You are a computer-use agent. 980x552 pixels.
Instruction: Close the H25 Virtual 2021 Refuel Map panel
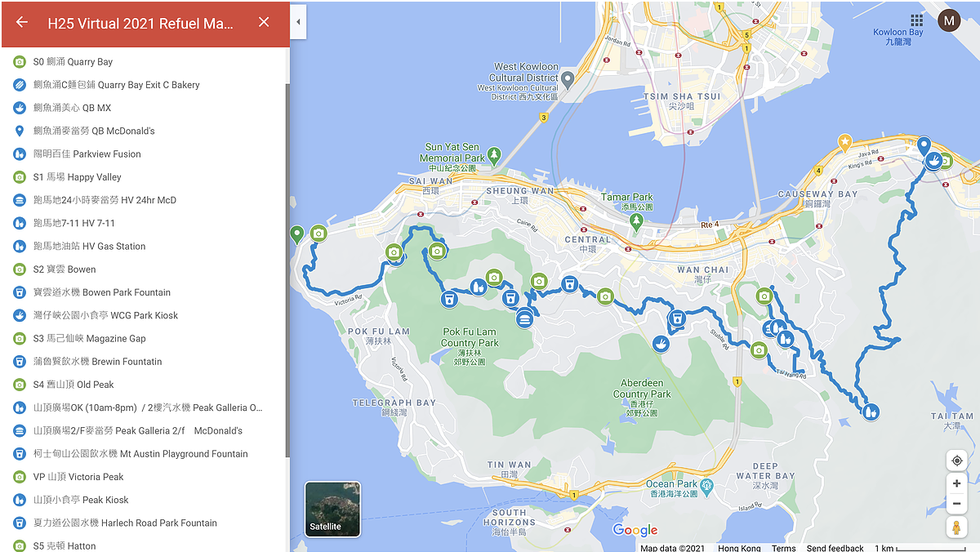coord(264,23)
